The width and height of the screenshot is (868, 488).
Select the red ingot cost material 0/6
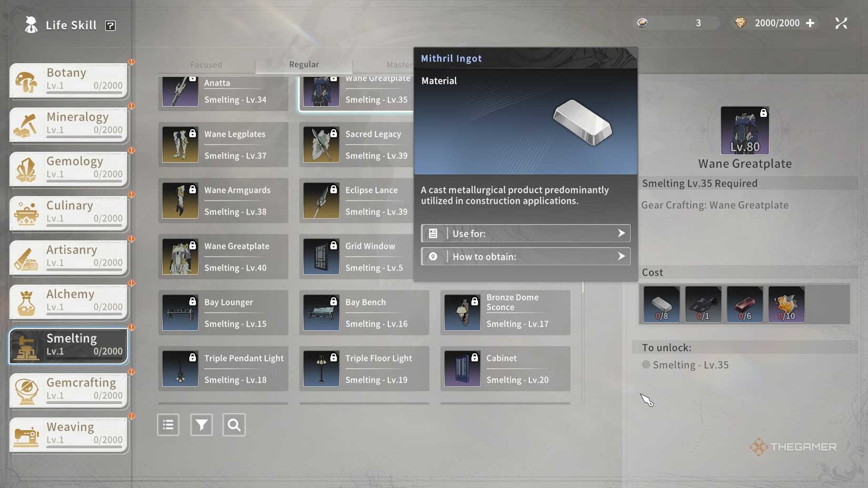tap(744, 304)
